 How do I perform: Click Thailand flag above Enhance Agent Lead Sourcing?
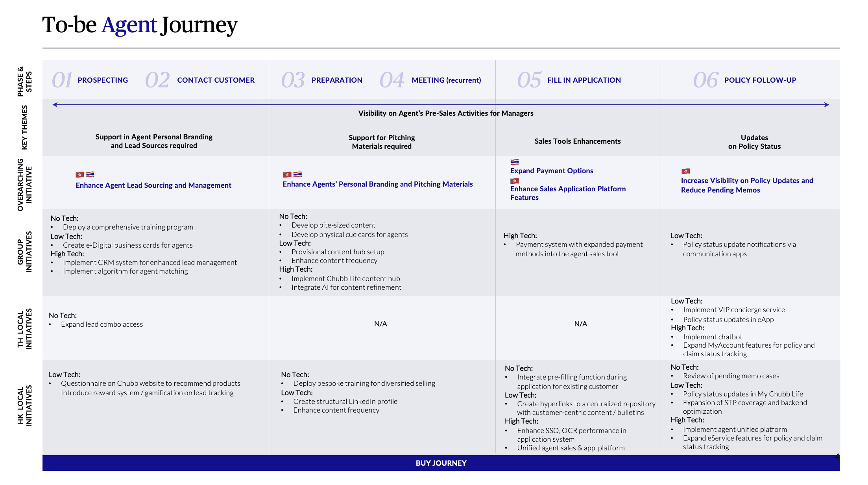[90, 174]
